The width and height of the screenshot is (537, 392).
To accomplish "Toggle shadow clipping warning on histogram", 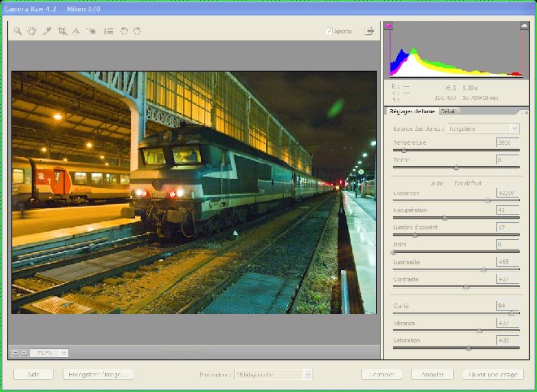I will pos(388,26).
